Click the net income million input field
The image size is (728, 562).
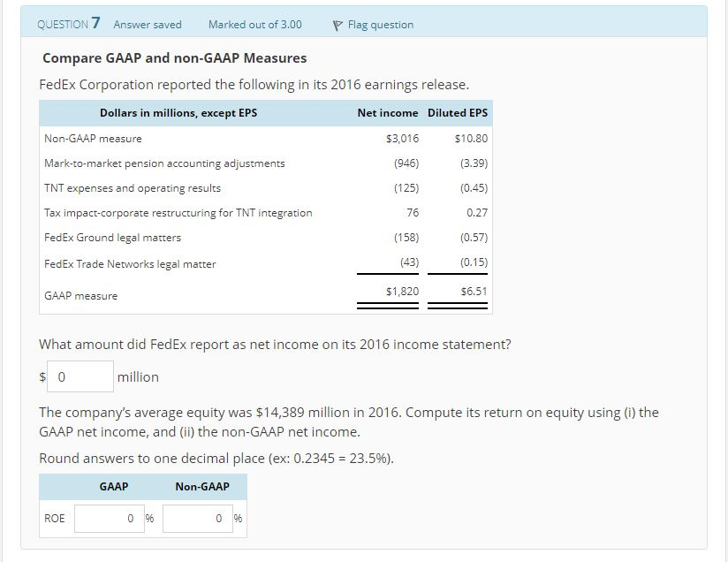80,376
